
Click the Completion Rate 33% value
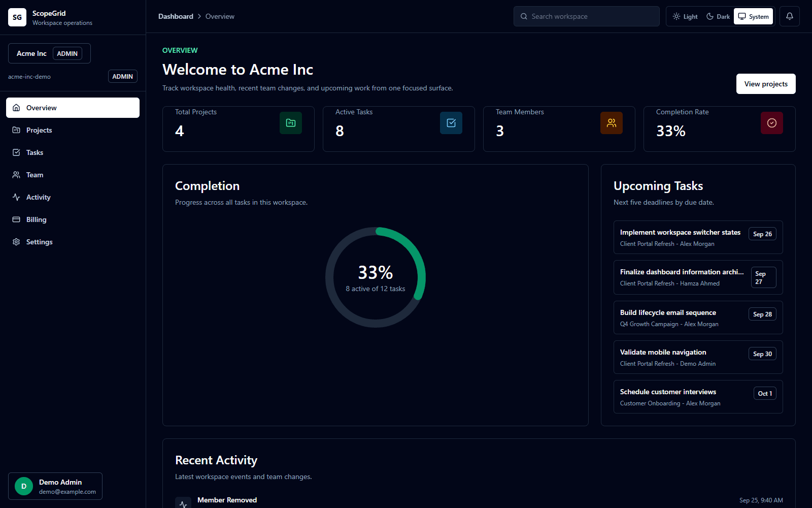coord(671,131)
